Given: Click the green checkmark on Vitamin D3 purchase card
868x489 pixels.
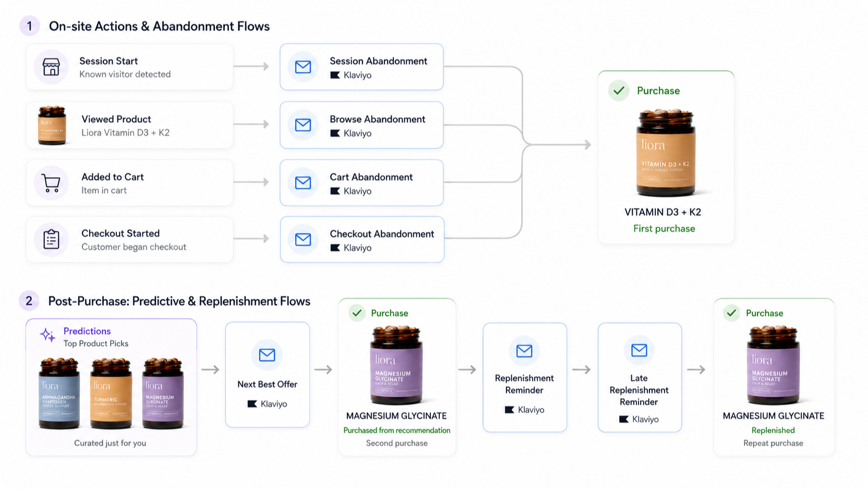Looking at the screenshot, I should point(619,90).
